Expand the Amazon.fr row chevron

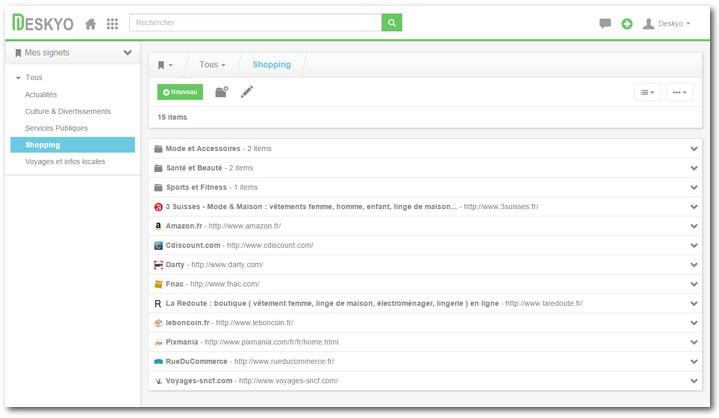694,226
